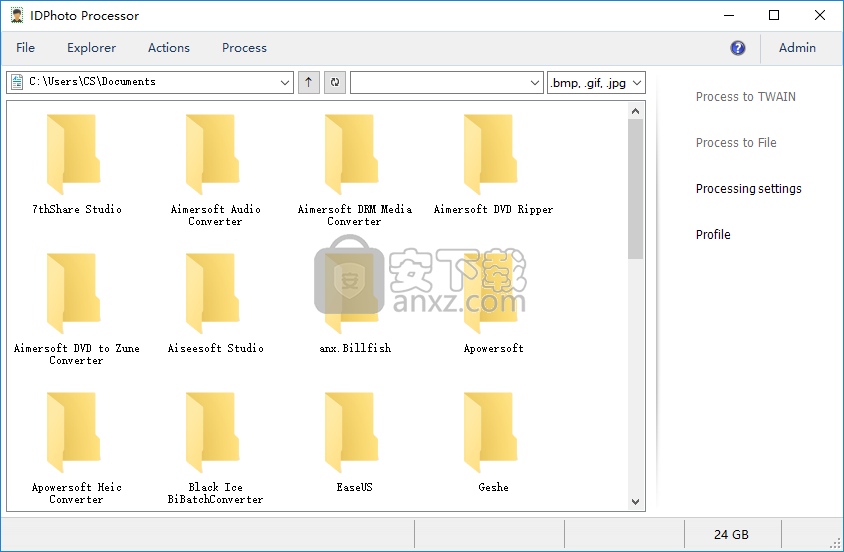The image size is (844, 552).
Task: Select the Aiseesoft Studio folder icon
Action: [x=213, y=294]
